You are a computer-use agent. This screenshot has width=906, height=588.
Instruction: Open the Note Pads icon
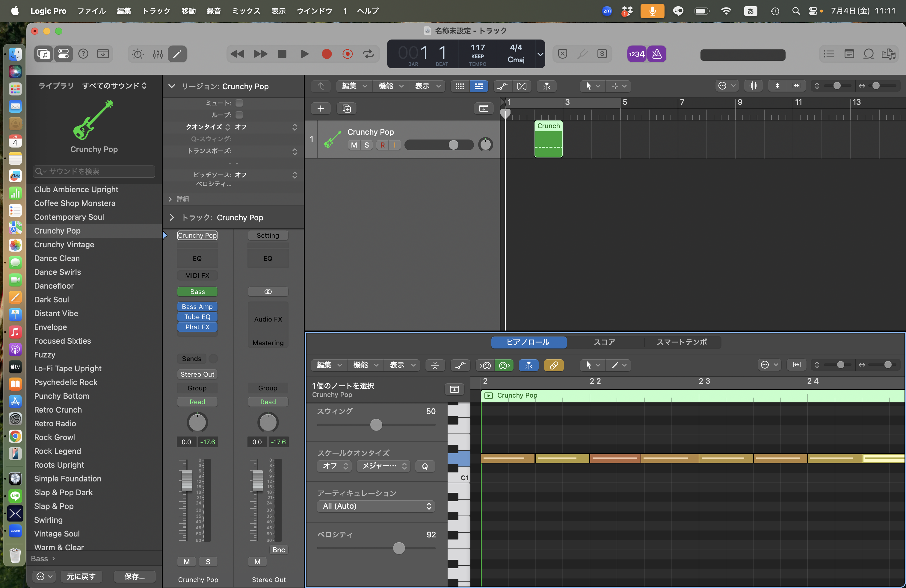[x=849, y=54]
